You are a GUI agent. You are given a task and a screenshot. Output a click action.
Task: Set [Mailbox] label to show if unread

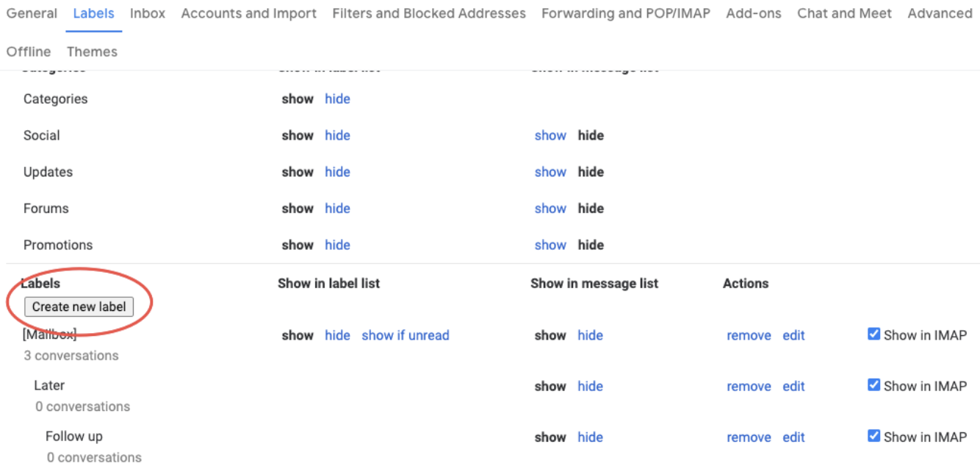(x=406, y=335)
